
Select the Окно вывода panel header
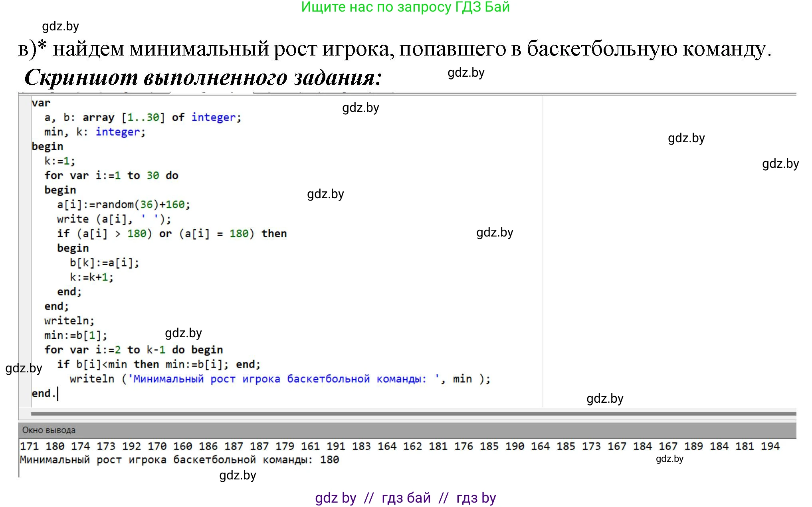[48, 430]
